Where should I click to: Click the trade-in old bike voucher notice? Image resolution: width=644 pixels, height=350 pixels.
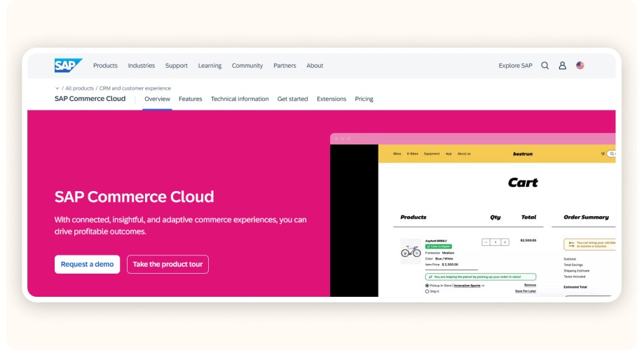click(590, 244)
